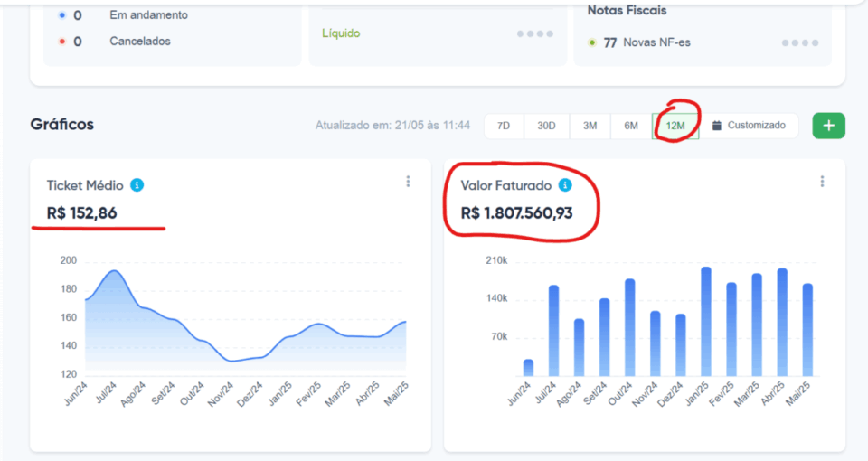Click the Cancelados status row
Screen dimensions: 868x461
click(115, 41)
